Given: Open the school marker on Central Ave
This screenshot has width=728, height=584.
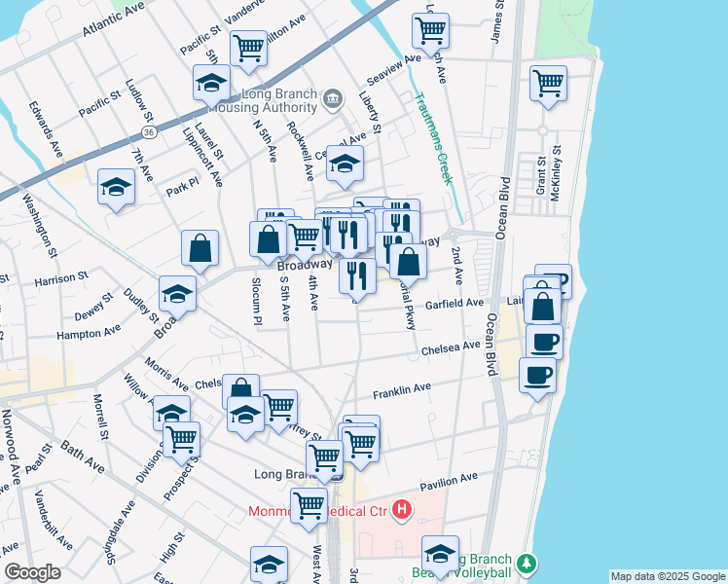Looking at the screenshot, I should (345, 164).
